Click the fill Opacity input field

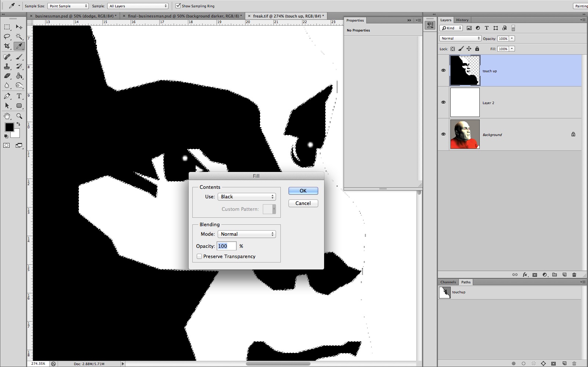[x=226, y=246]
